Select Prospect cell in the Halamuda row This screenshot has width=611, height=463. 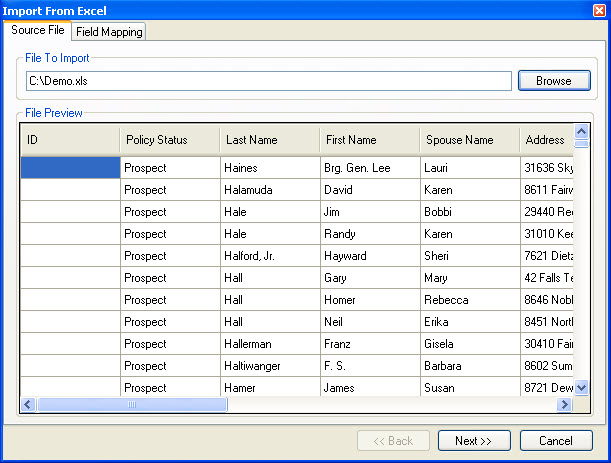[x=170, y=190]
